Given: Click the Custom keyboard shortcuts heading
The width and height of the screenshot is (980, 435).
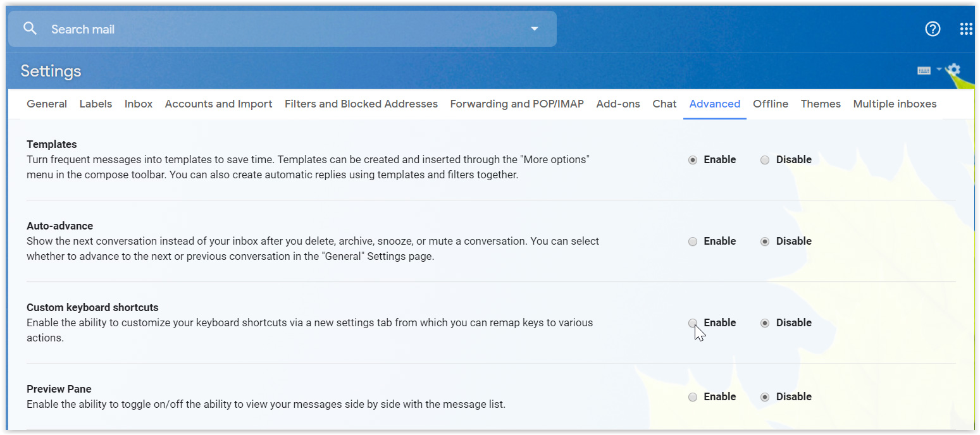Looking at the screenshot, I should click(92, 307).
